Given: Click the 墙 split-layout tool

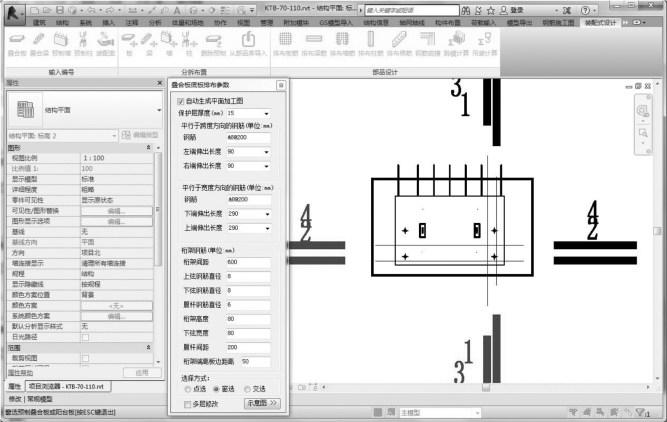Looking at the screenshot, I should point(169,45).
